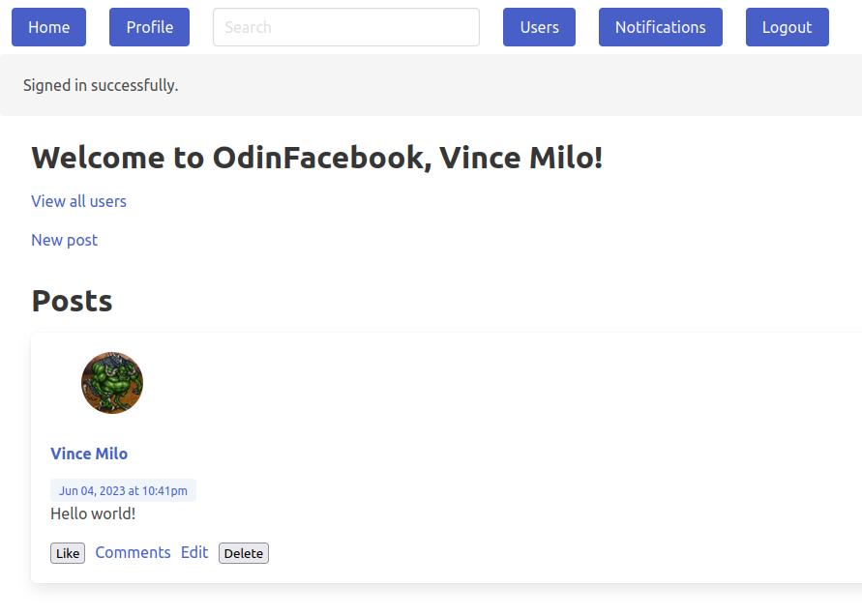Open the Home page from navbar
This screenshot has width=862, height=616.
tap(49, 27)
